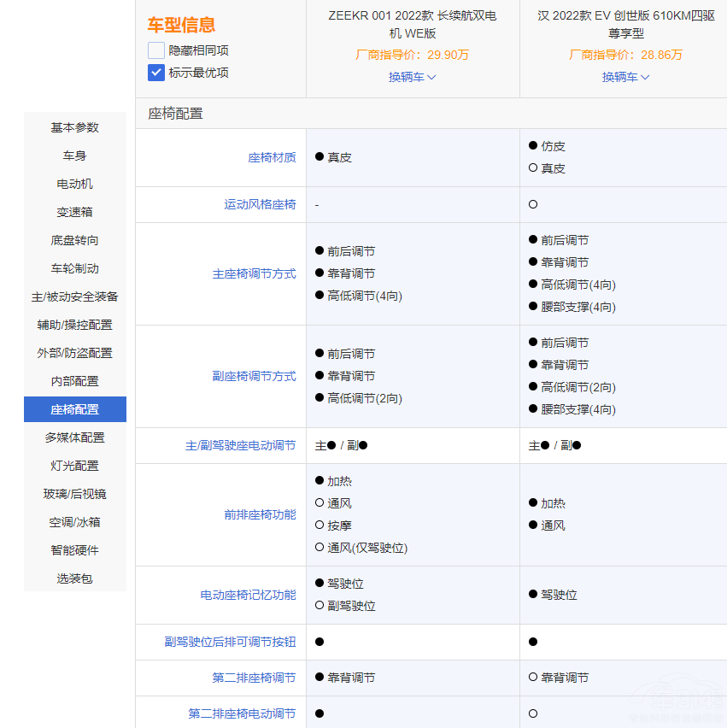
Task: Toggle the 运动风格座椅 circle for 汉 EV
Action: tap(532, 204)
